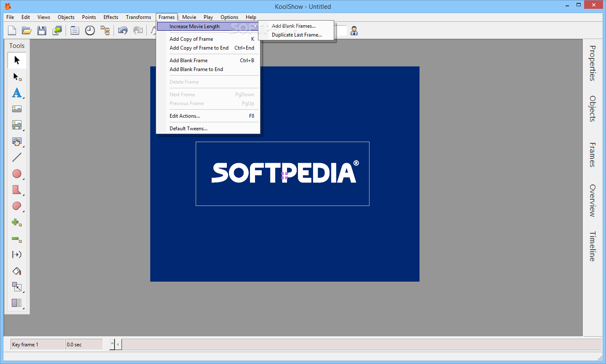Choose Duplicate Last Frame... submenu item
Image resolution: width=606 pixels, height=364 pixels.
[x=296, y=35]
